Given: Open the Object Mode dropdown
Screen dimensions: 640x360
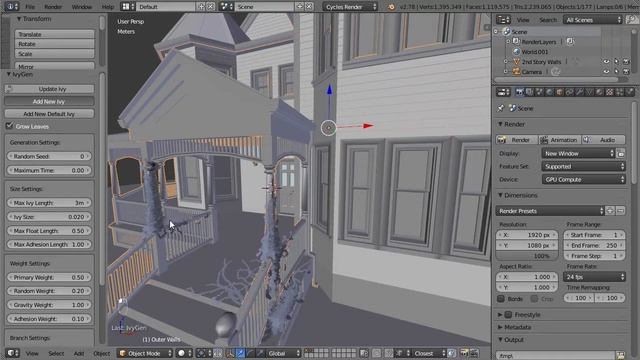Looking at the screenshot, I should tap(145, 353).
